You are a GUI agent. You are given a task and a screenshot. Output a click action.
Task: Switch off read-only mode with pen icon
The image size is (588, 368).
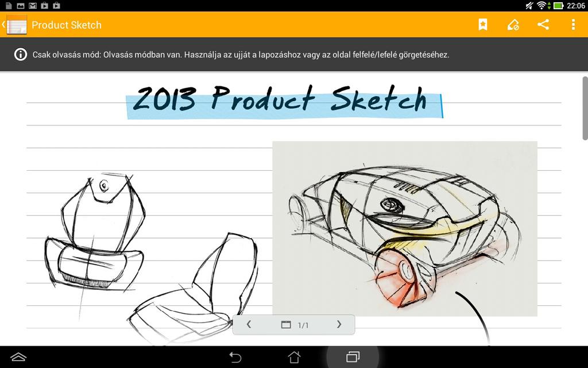513,25
